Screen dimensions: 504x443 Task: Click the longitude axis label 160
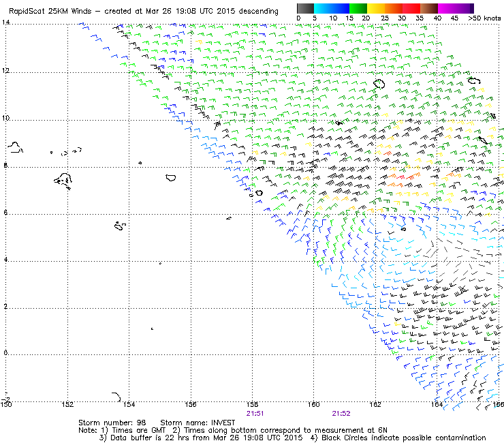314,405
